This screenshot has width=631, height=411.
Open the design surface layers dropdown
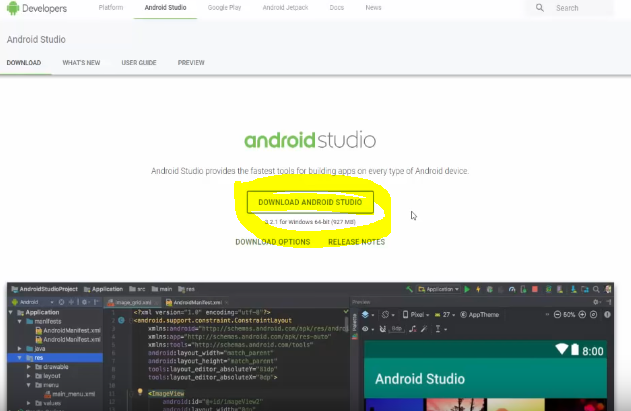tap(368, 314)
